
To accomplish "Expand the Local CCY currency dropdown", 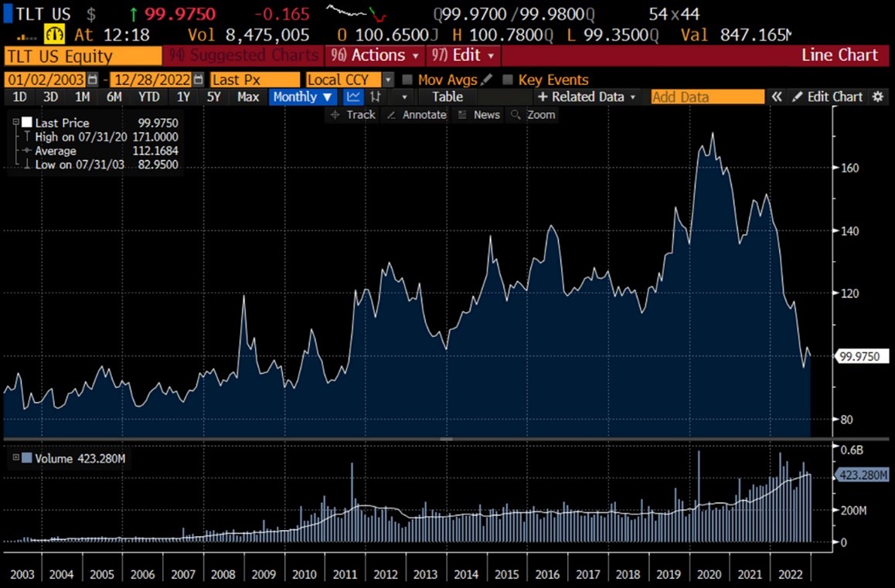I will pyautogui.click(x=388, y=80).
